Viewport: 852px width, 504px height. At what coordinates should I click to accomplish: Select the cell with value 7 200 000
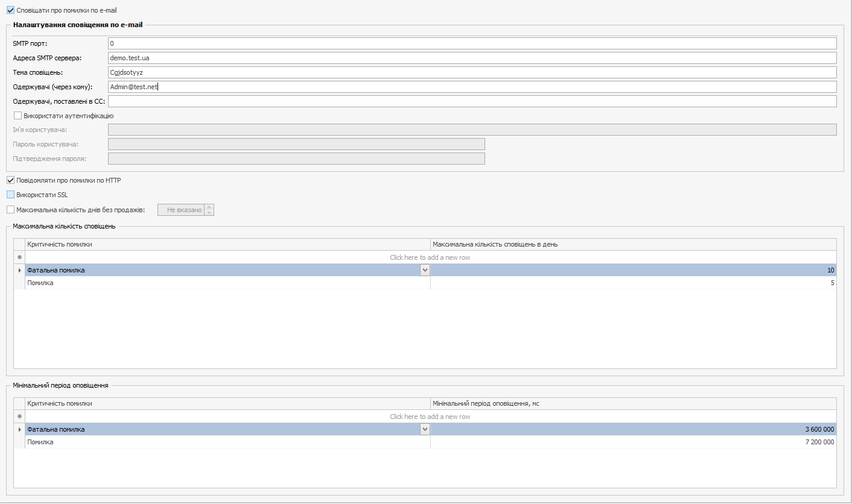point(633,443)
